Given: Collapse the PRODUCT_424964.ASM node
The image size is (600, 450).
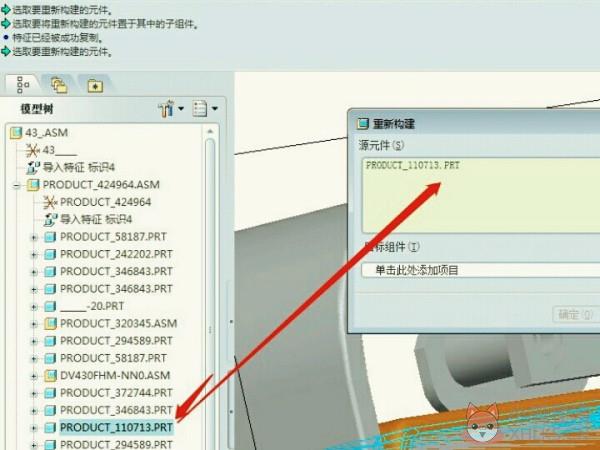Looking at the screenshot, I should tap(16, 186).
